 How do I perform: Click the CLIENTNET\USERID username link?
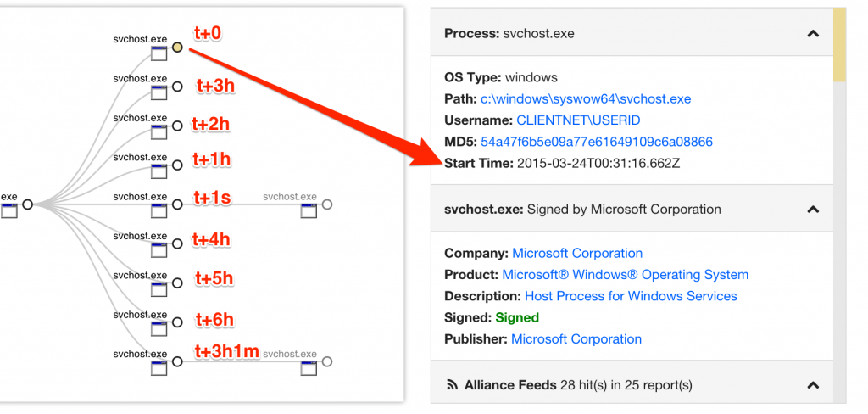[578, 120]
